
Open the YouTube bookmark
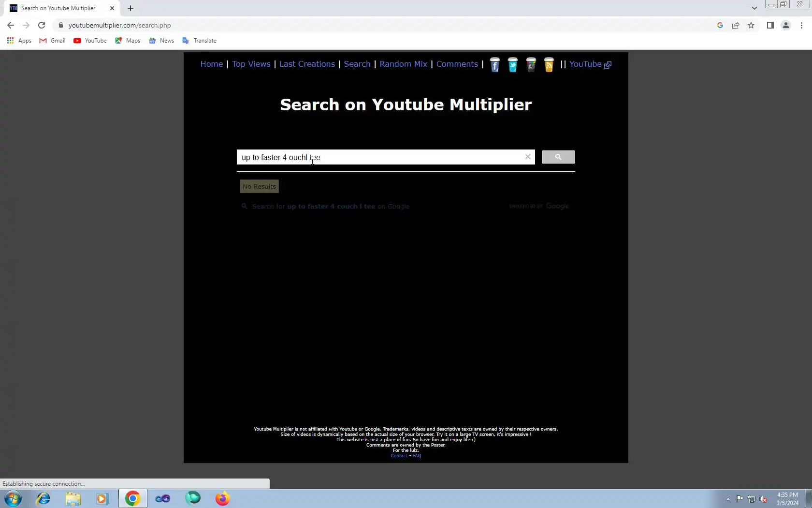pyautogui.click(x=90, y=41)
